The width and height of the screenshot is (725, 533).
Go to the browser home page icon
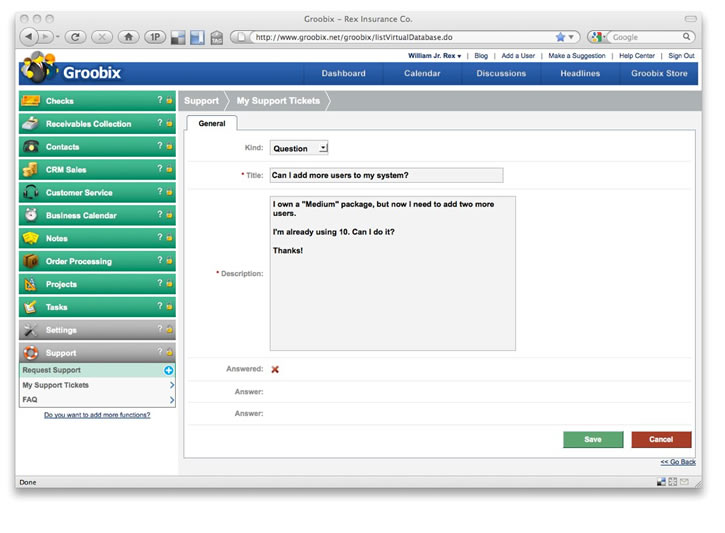point(129,37)
